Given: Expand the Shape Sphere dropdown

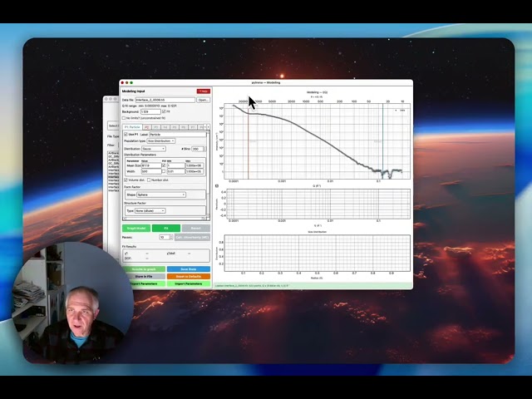Looking at the screenshot, I should click(161, 195).
